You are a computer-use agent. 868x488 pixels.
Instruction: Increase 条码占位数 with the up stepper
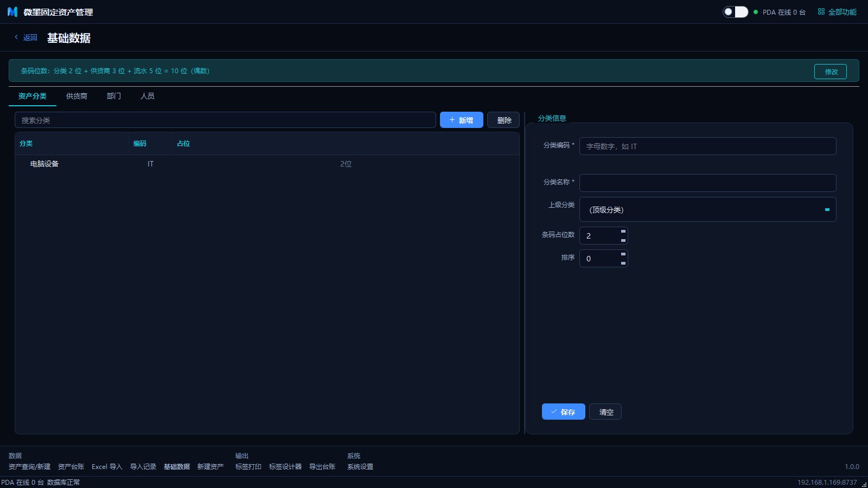pyautogui.click(x=623, y=232)
